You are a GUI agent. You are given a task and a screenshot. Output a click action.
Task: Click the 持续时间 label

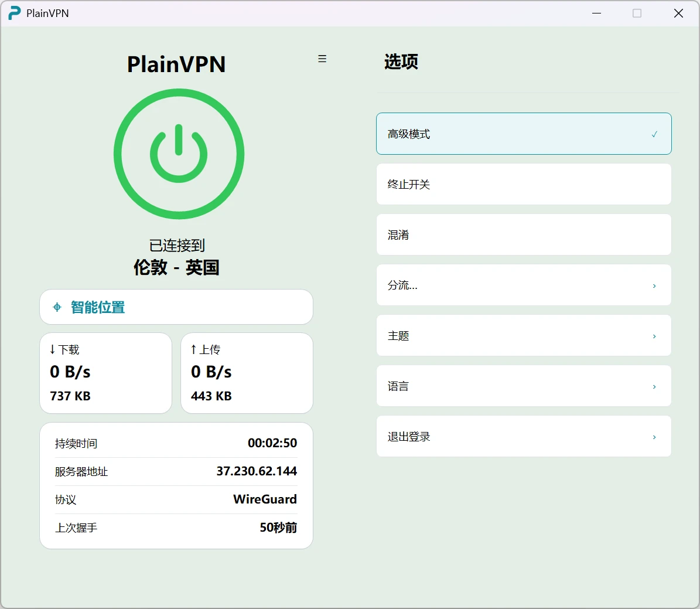(76, 444)
